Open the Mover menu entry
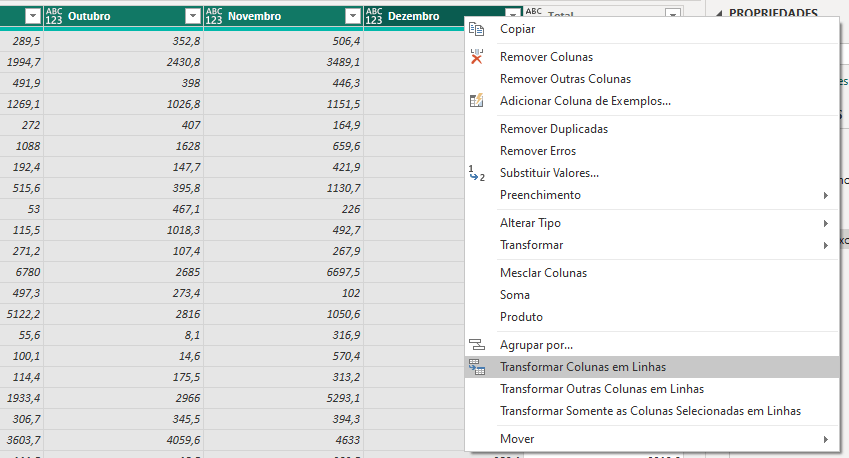 [652, 439]
